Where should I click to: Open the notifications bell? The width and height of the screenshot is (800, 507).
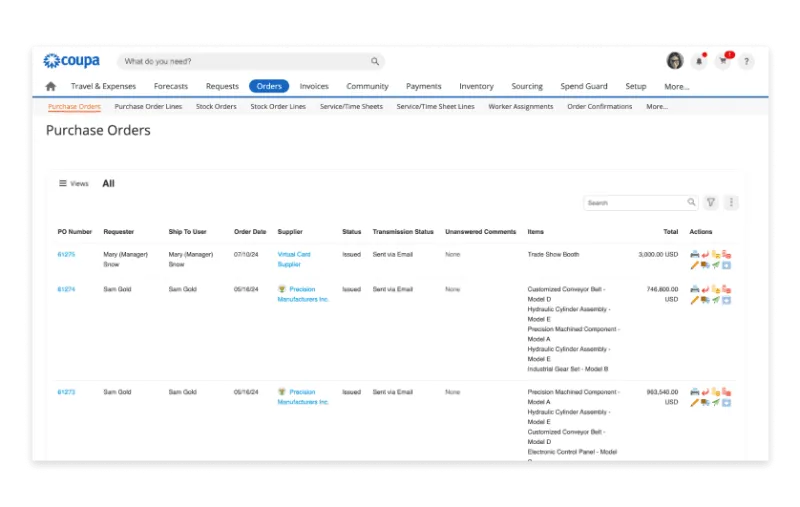click(x=699, y=61)
